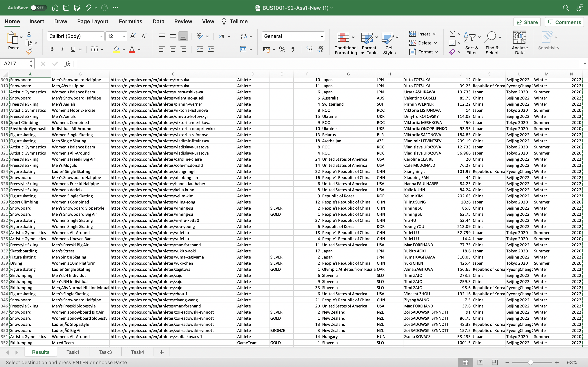Viewport: 588px width, 367px height.
Task: Switch to Page Layout view
Action: pyautogui.click(x=480, y=362)
